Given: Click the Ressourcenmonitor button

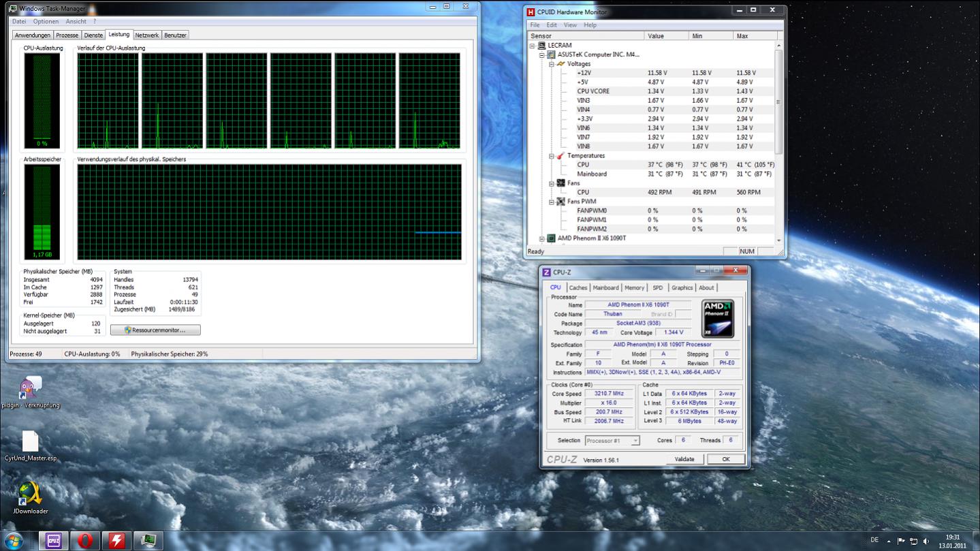Looking at the screenshot, I should click(x=155, y=330).
